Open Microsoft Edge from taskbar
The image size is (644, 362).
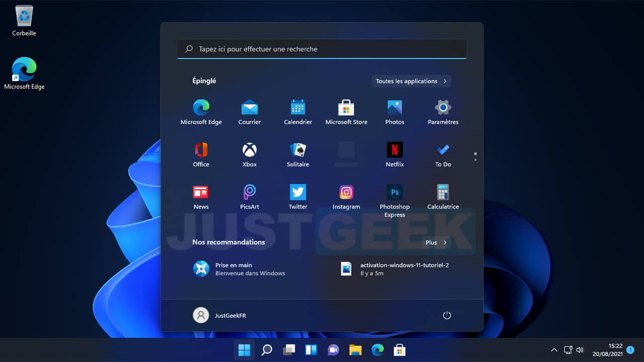(x=377, y=350)
